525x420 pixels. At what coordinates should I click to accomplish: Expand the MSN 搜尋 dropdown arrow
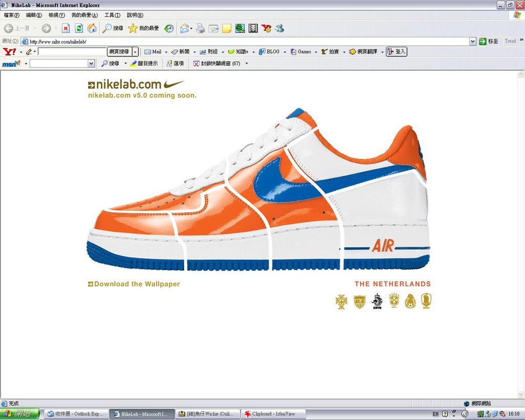[126, 63]
